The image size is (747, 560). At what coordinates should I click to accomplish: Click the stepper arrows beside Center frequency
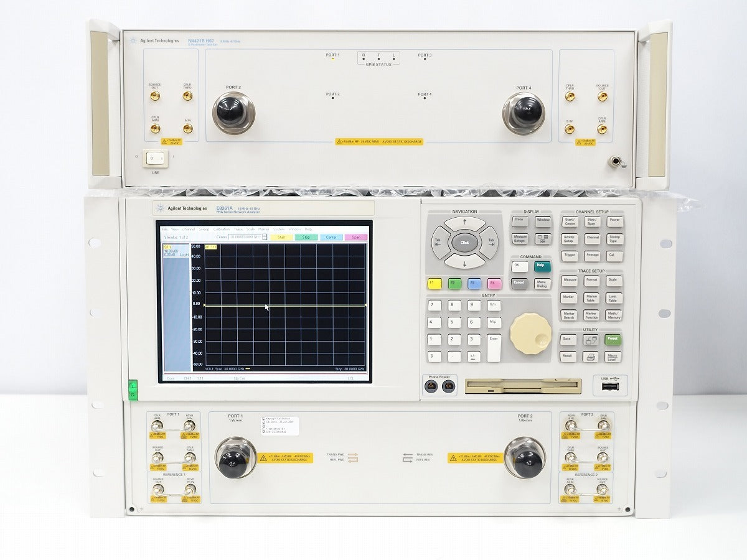coord(265,237)
